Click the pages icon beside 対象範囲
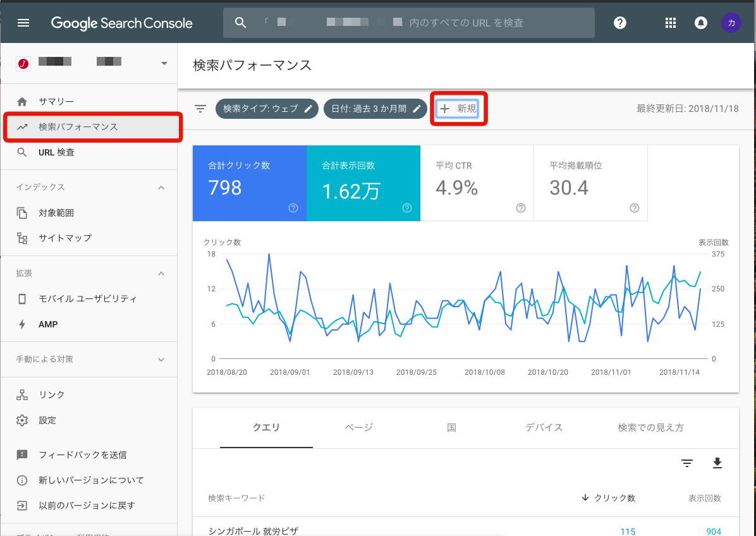Viewport: 756px width, 536px height. pos(22,212)
